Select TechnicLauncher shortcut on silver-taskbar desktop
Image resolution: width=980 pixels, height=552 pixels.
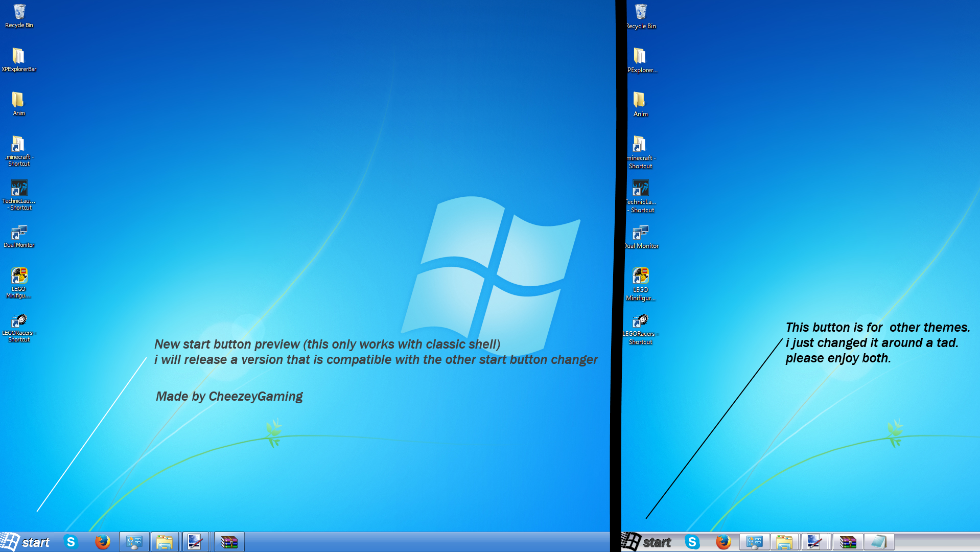coord(641,196)
